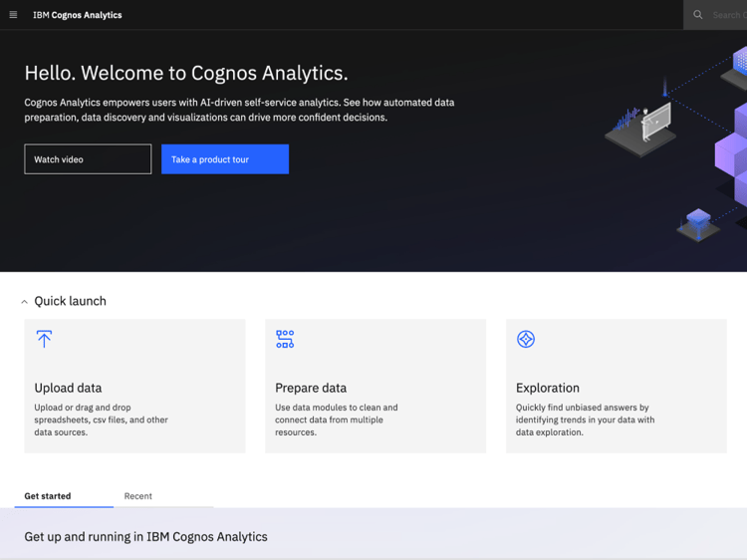Click 'Get up and running in IBM Cognos Analytics' text

pyautogui.click(x=145, y=537)
